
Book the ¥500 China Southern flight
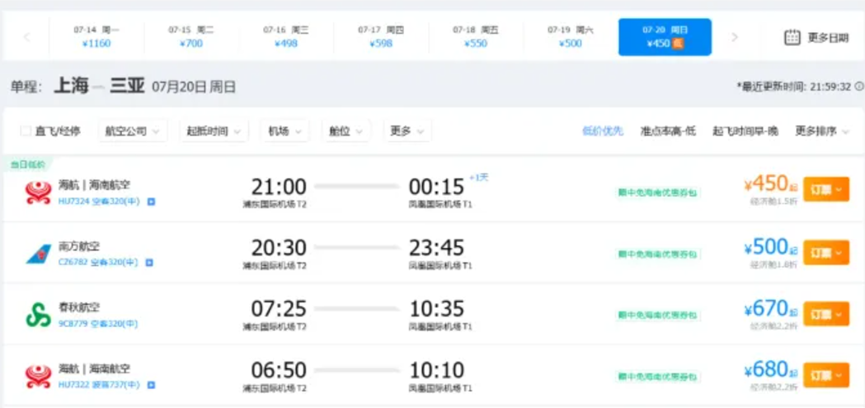(x=826, y=253)
